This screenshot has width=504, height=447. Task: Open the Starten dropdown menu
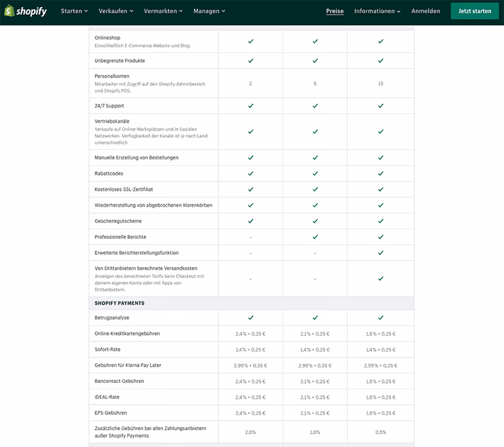coord(74,11)
